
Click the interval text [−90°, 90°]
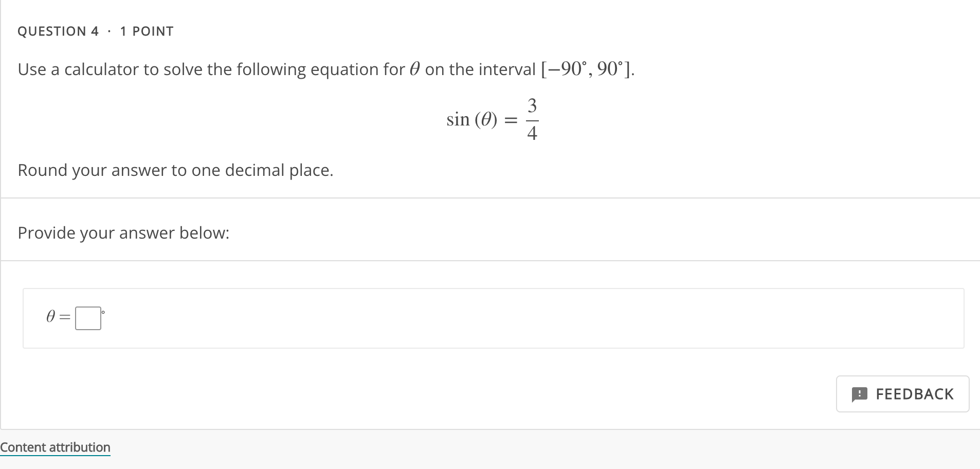click(x=586, y=68)
